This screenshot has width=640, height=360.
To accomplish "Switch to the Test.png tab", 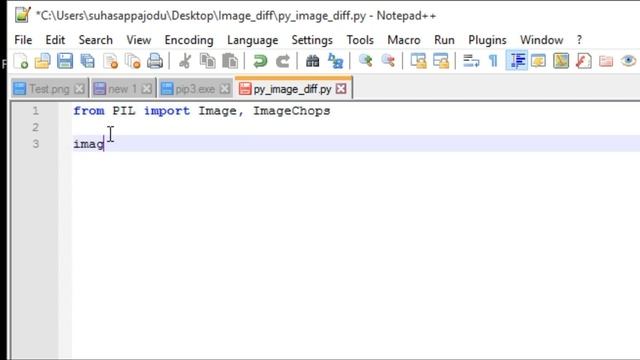I will [49, 89].
